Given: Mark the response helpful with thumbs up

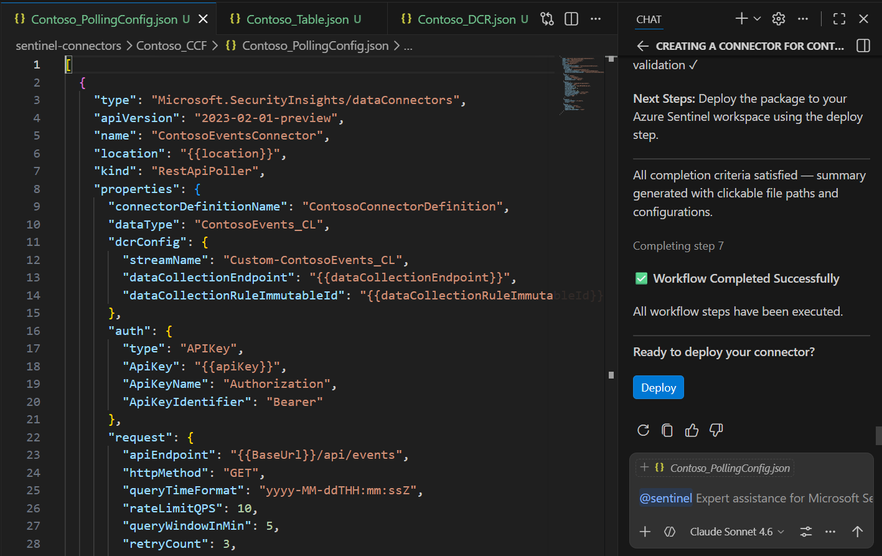Looking at the screenshot, I should (692, 431).
